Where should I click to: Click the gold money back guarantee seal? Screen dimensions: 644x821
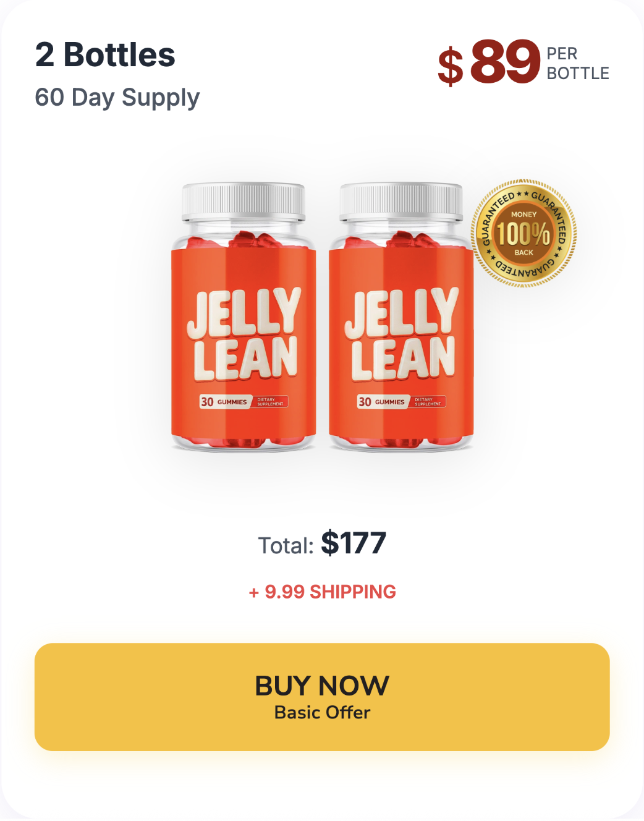pyautogui.click(x=524, y=234)
